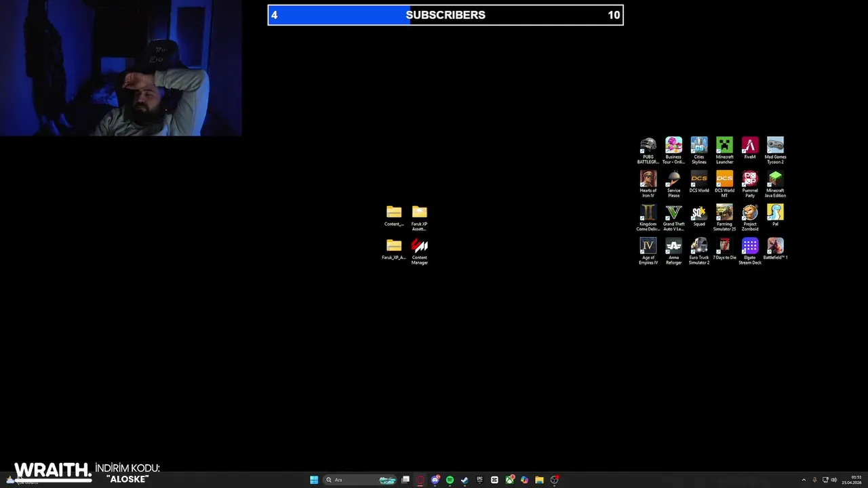This screenshot has height=488, width=868.
Task: Select the FiveM desktop icon
Action: 750,148
